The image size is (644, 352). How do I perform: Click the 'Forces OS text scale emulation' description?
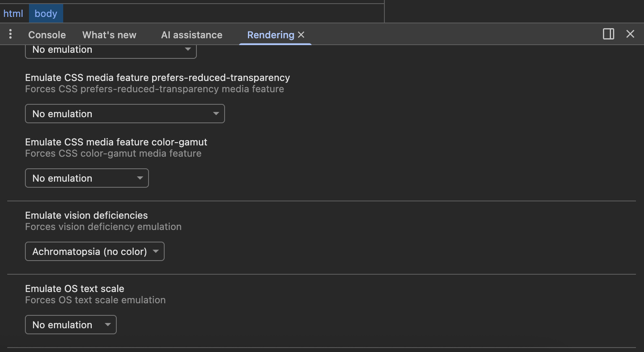[x=95, y=300]
